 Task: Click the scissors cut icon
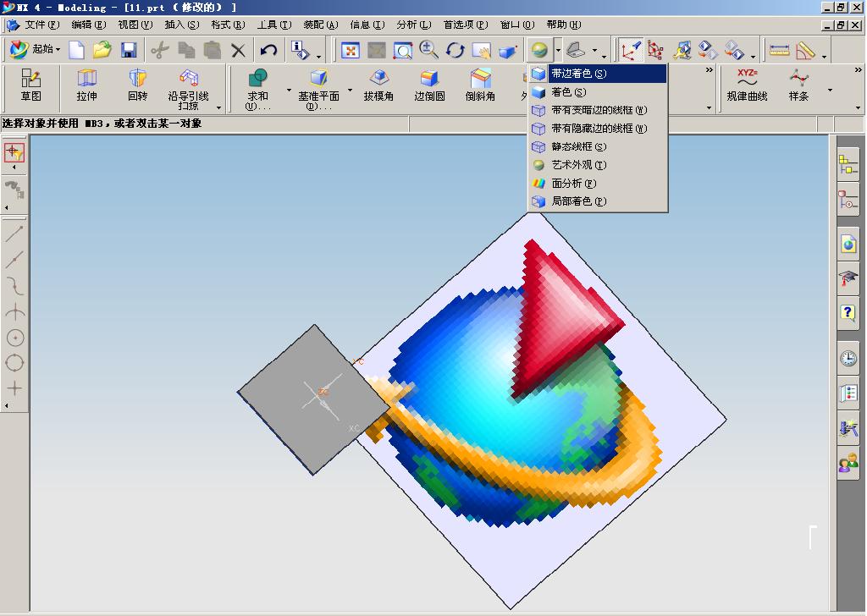[160, 50]
